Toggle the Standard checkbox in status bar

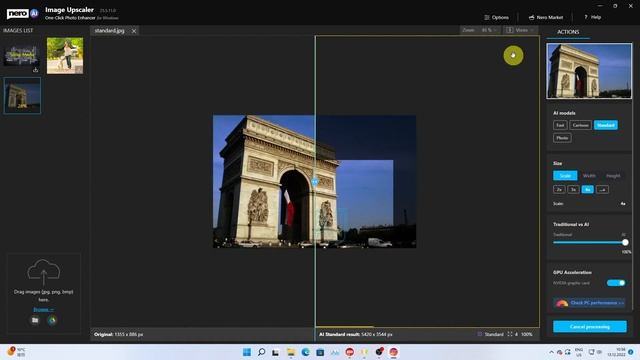(480, 334)
